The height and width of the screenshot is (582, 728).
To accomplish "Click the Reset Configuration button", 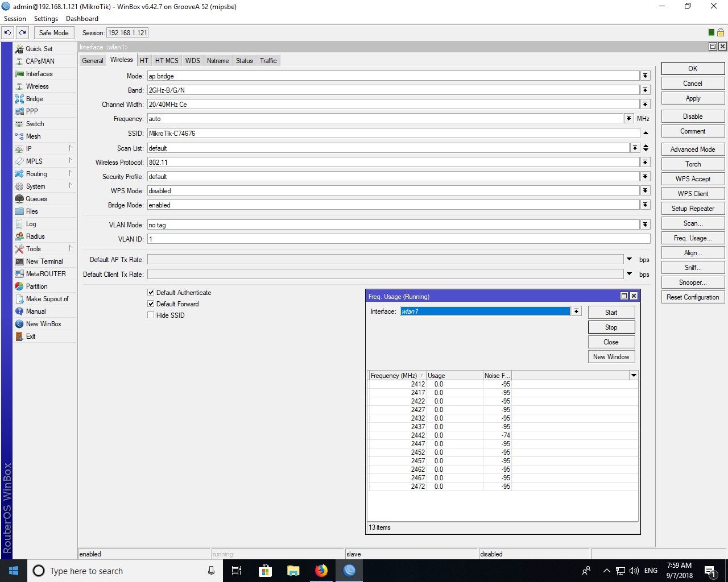I will coord(693,297).
